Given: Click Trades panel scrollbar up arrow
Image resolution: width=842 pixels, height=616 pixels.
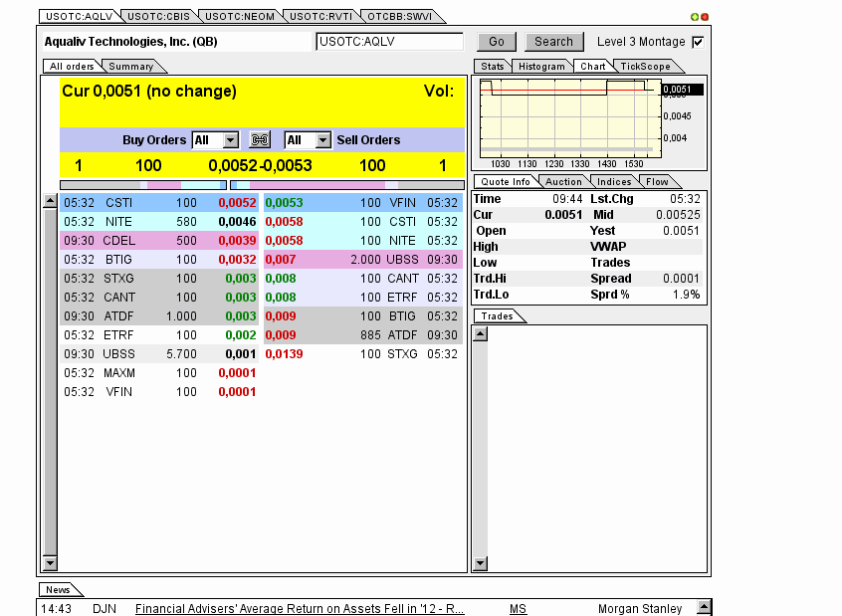Looking at the screenshot, I should tap(481, 334).
